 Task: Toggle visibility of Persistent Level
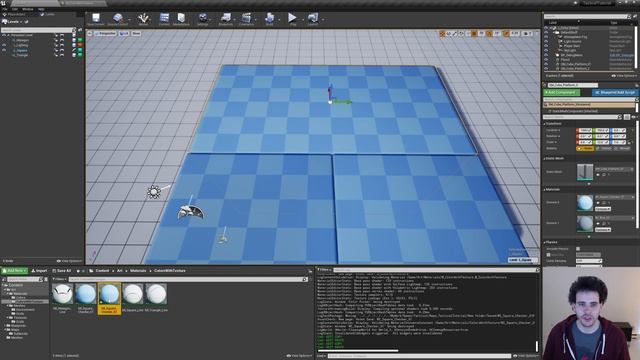click(x=4, y=36)
